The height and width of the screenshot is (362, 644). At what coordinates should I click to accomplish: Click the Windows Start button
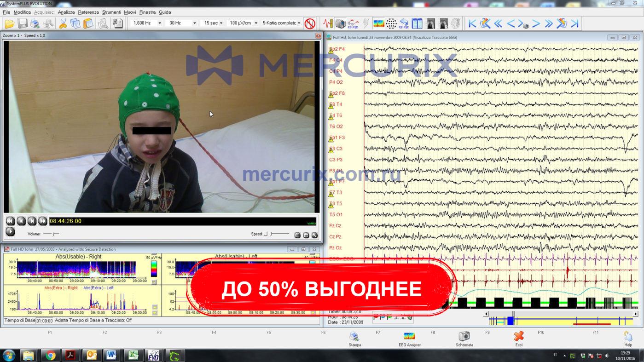[9, 356]
